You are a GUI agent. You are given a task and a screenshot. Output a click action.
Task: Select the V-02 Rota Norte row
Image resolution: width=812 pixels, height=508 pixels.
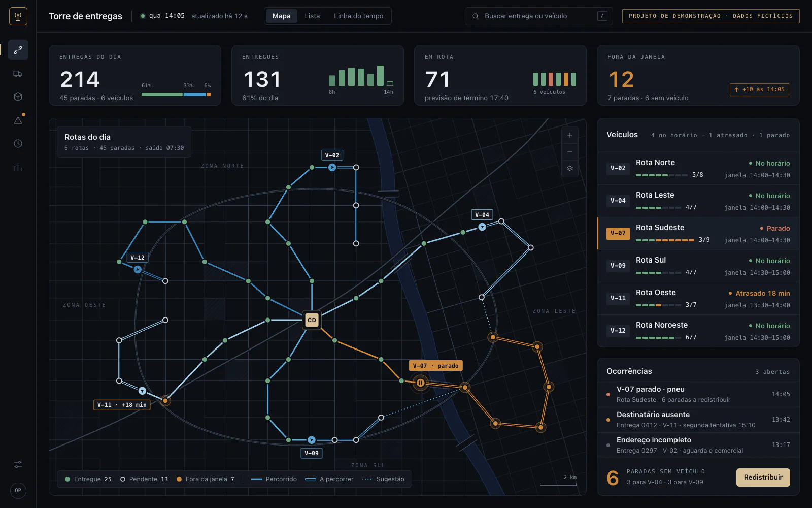[698, 169]
